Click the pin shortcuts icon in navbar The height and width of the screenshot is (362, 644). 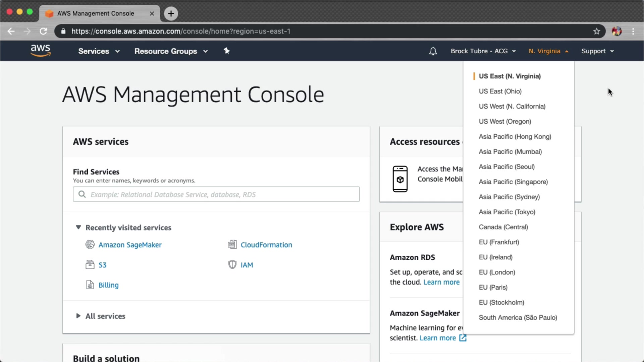point(227,51)
